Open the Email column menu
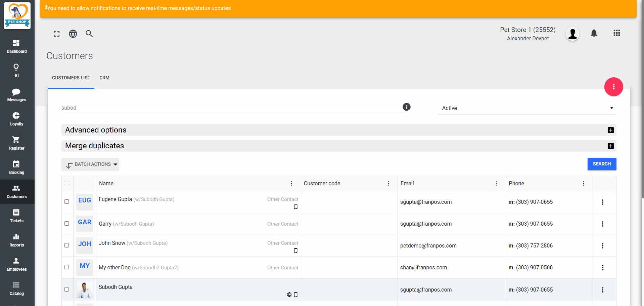 coord(497,184)
